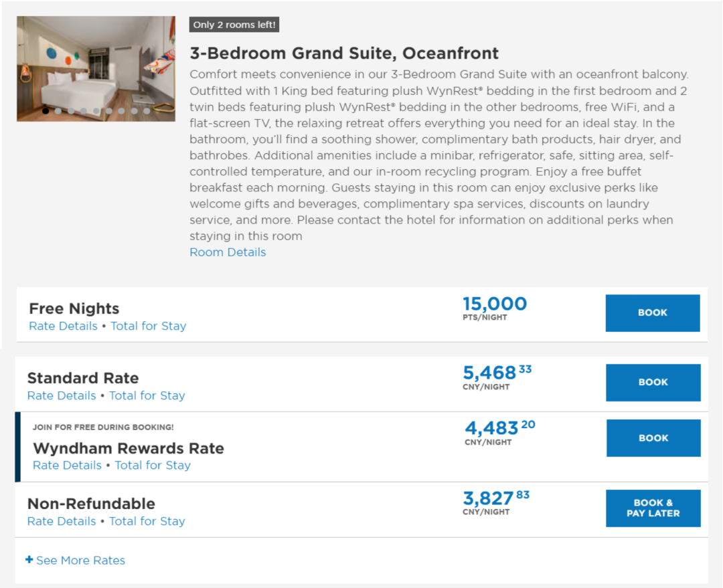
Task: View Non-Refundable Rate Details
Action: (62, 522)
